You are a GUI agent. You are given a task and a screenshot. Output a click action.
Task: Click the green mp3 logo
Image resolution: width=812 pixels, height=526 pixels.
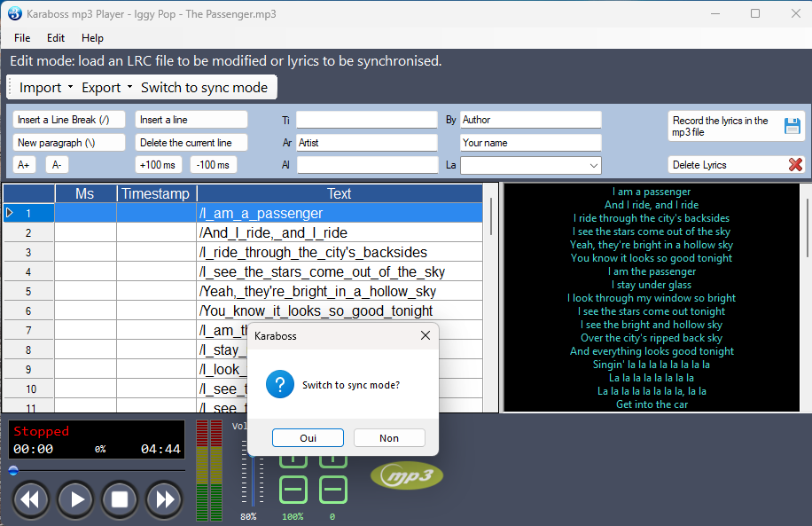point(407,476)
